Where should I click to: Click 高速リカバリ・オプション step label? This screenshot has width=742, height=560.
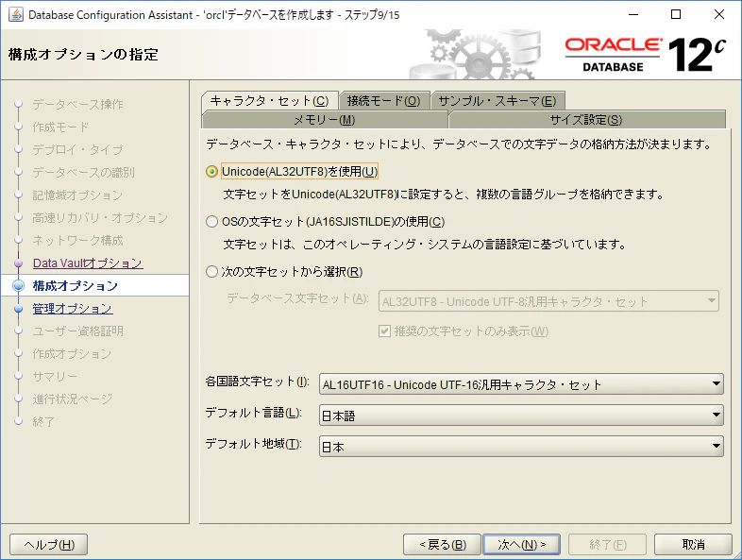tap(100, 218)
